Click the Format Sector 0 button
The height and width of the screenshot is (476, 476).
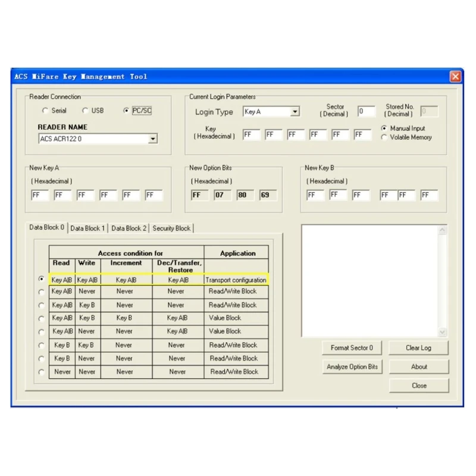click(x=352, y=348)
